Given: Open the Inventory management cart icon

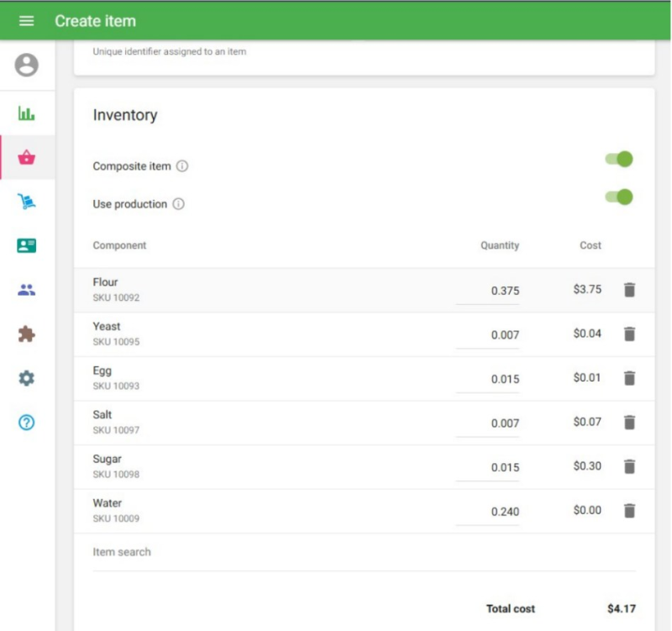Looking at the screenshot, I should tap(27, 202).
